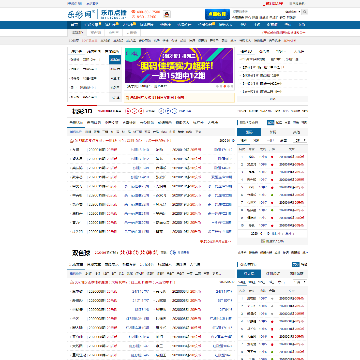Click the search magnifier icon
This screenshot has height=360, width=360.
click(x=305, y=12)
